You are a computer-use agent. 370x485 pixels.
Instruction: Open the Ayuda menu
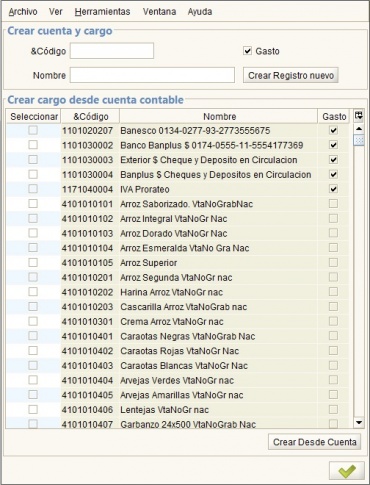click(x=200, y=12)
